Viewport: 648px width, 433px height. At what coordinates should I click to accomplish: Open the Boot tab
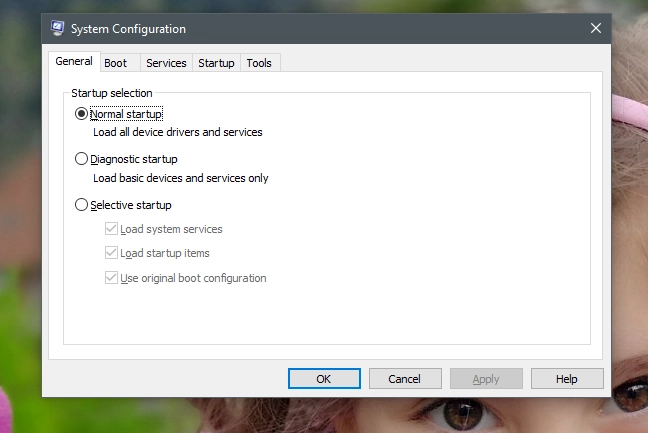[x=120, y=63]
